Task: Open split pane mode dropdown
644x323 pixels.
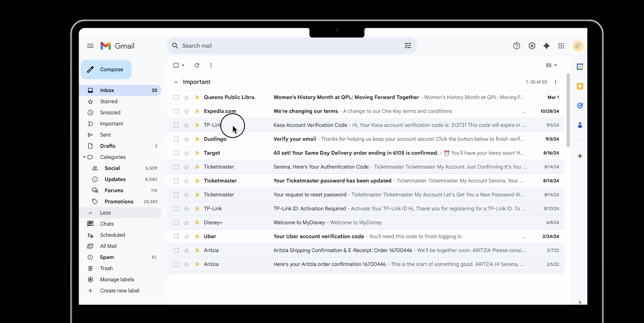Action: click(x=551, y=65)
